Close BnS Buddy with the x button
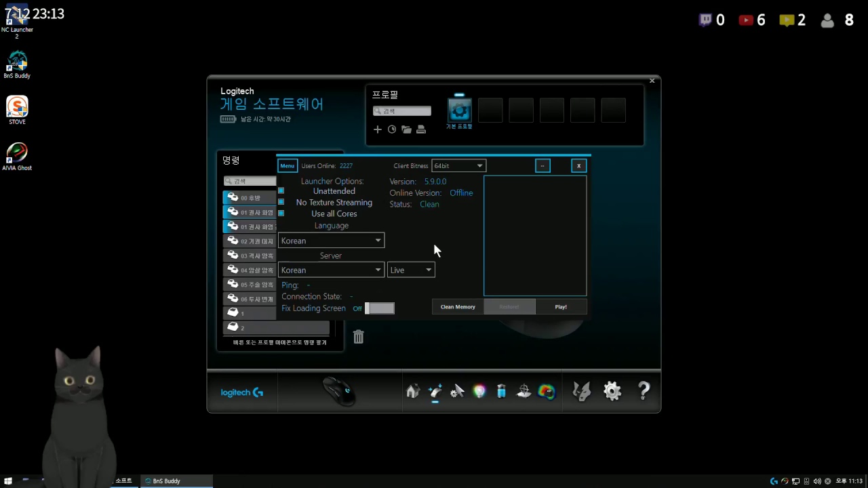The width and height of the screenshot is (868, 488). (578, 166)
